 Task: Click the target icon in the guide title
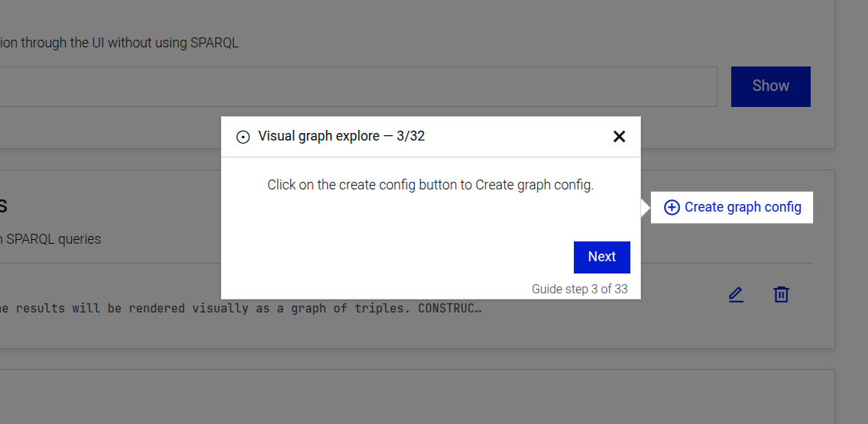click(x=243, y=138)
